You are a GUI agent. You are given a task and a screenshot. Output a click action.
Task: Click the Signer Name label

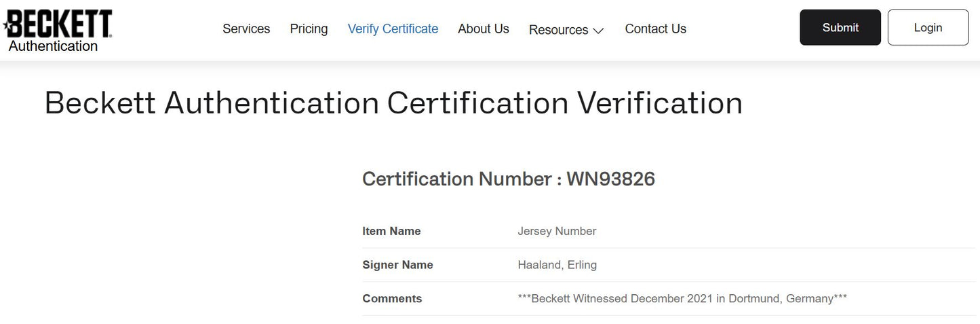[397, 265]
